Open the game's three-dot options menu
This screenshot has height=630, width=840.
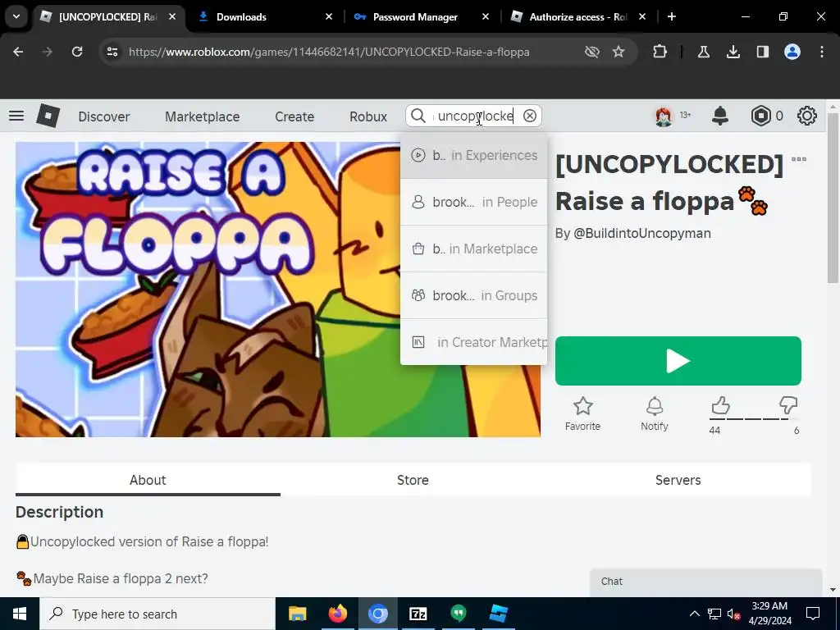point(799,159)
